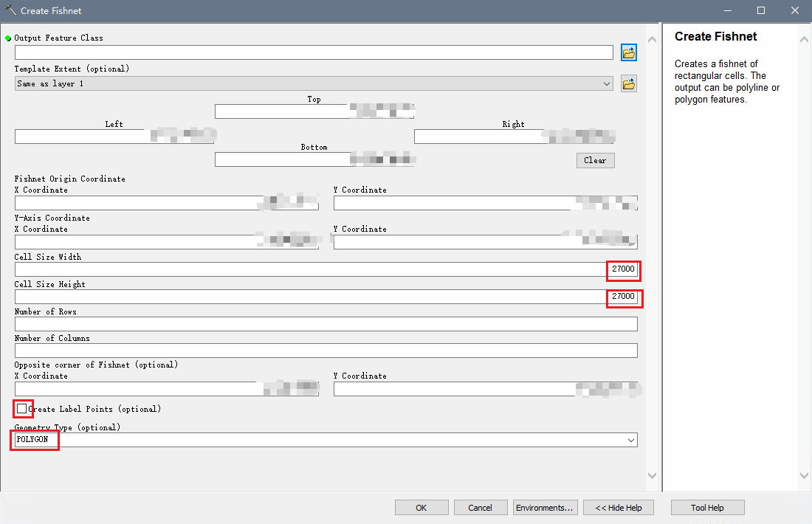
Task: Open the Environments settings
Action: pyautogui.click(x=545, y=507)
